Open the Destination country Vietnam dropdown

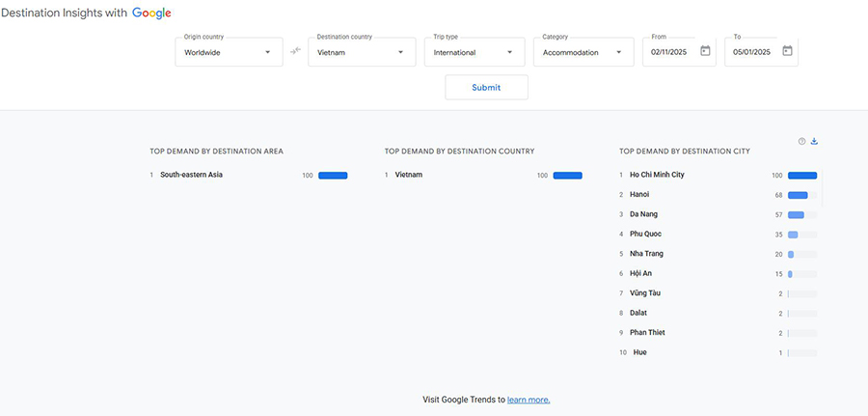362,52
